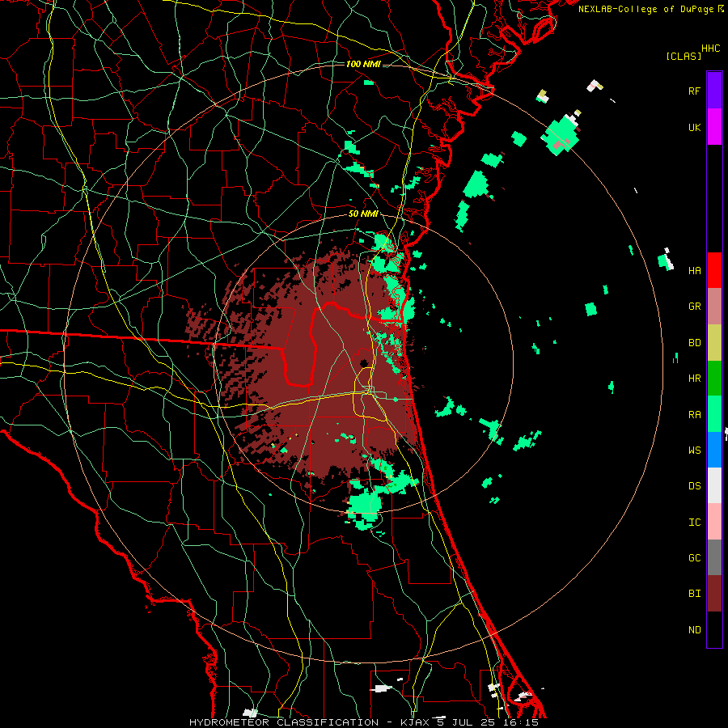Screen dimensions: 728x728
Task: Click the HA red legend swatch
Action: (x=714, y=270)
